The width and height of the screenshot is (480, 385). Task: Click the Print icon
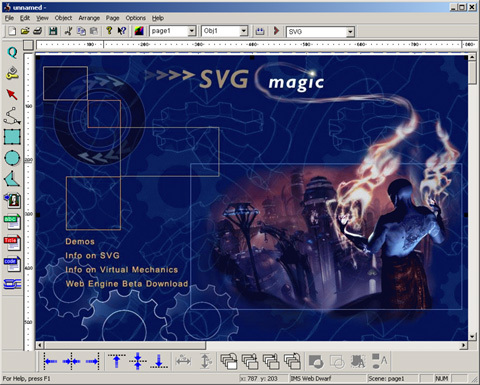pos(38,31)
